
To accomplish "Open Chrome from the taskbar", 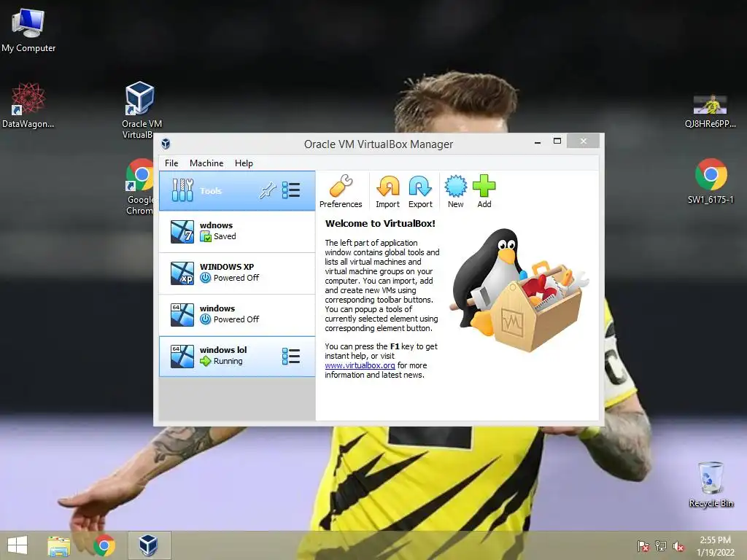I will coord(104,545).
